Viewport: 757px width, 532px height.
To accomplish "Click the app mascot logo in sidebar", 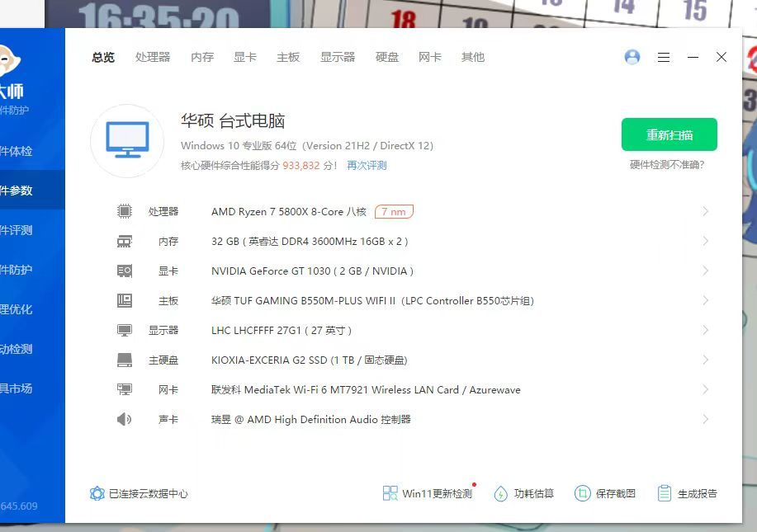I will [x=10, y=61].
